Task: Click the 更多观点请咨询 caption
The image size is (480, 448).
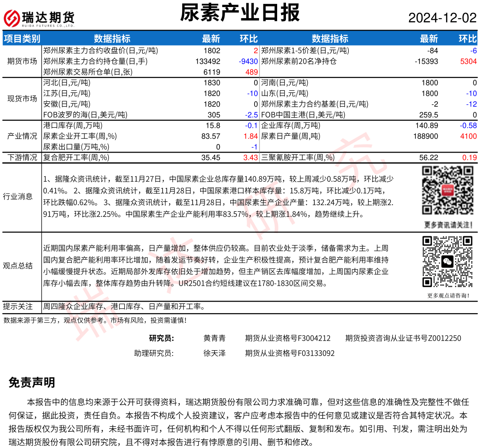Action: pos(448,295)
